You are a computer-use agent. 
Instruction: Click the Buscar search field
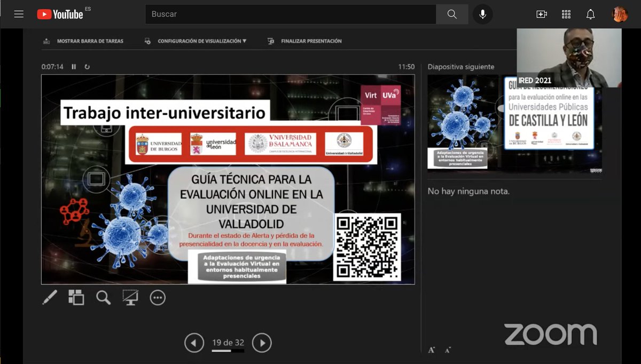(291, 14)
